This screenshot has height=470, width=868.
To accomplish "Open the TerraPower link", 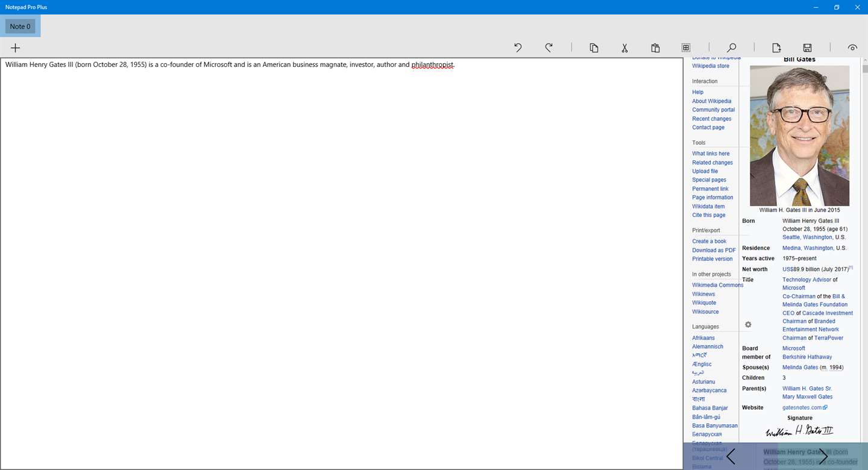I will (x=829, y=338).
